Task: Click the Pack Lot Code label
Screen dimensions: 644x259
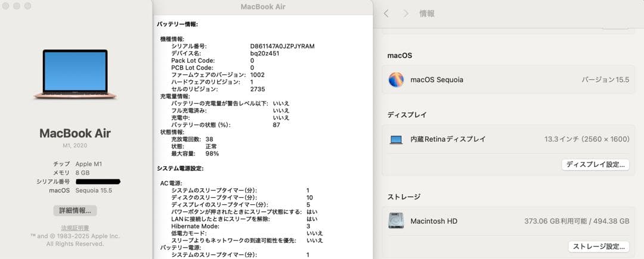Action: 193,61
